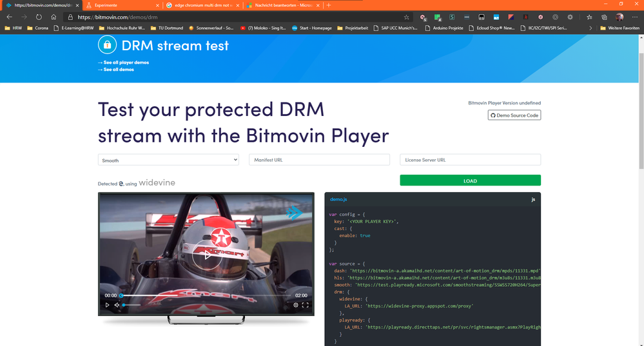Open the Ecloud Shop bookmark
Viewport: 644px width, 346px height.
coord(492,28)
